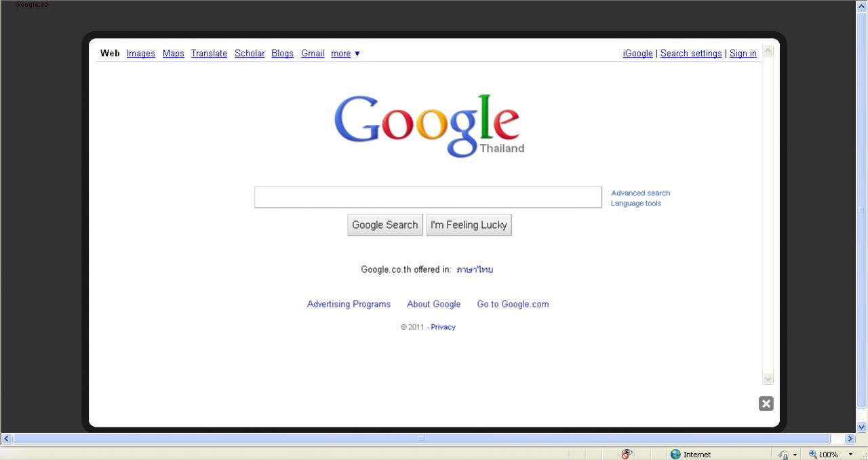Open the Privacy link

[443, 327]
